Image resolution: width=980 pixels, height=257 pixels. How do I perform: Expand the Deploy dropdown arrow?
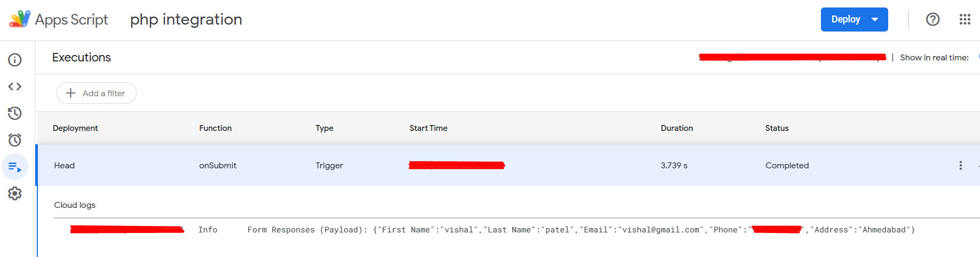875,20
